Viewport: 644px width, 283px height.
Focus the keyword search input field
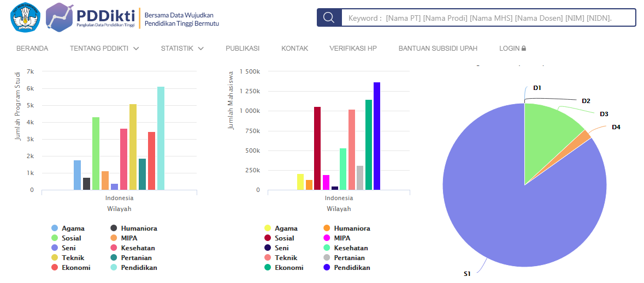488,17
